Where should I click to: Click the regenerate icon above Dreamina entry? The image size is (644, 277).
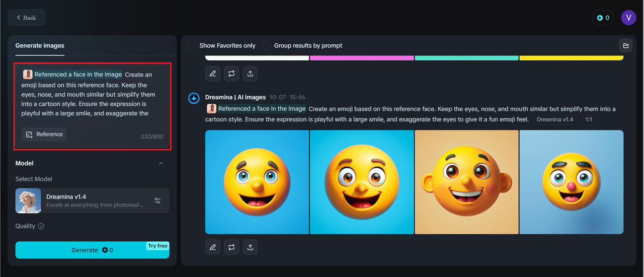231,74
